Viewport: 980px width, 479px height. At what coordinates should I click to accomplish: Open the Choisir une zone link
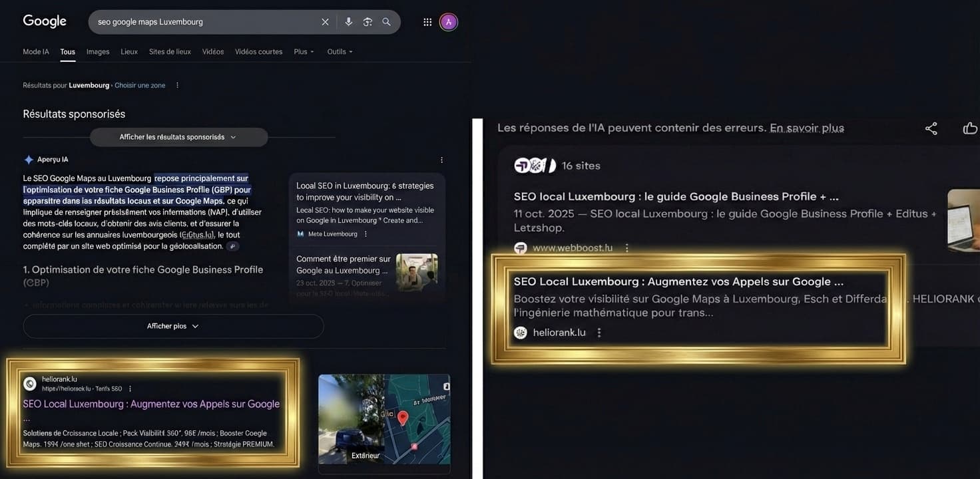pos(140,85)
